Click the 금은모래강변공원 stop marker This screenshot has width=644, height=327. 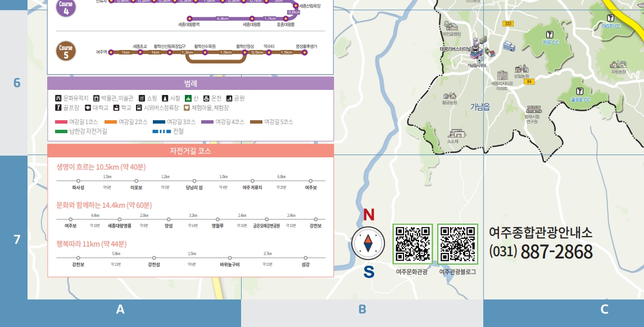pyautogui.click(x=266, y=219)
